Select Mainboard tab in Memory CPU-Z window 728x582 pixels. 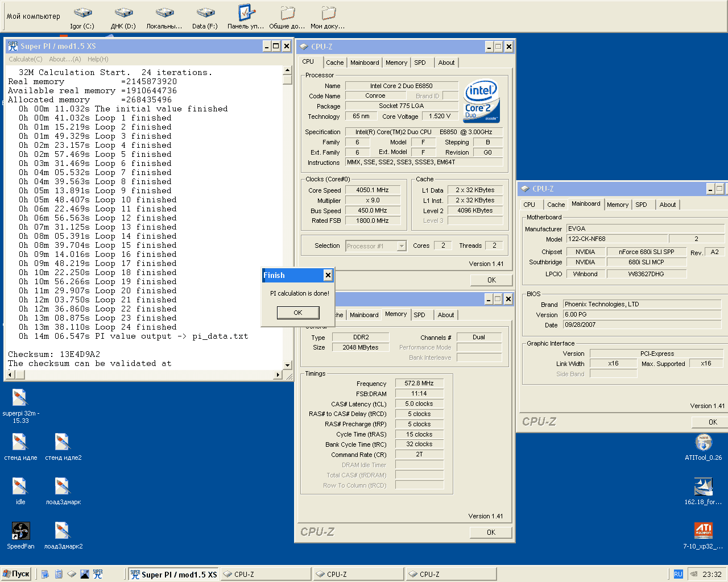tap(364, 315)
